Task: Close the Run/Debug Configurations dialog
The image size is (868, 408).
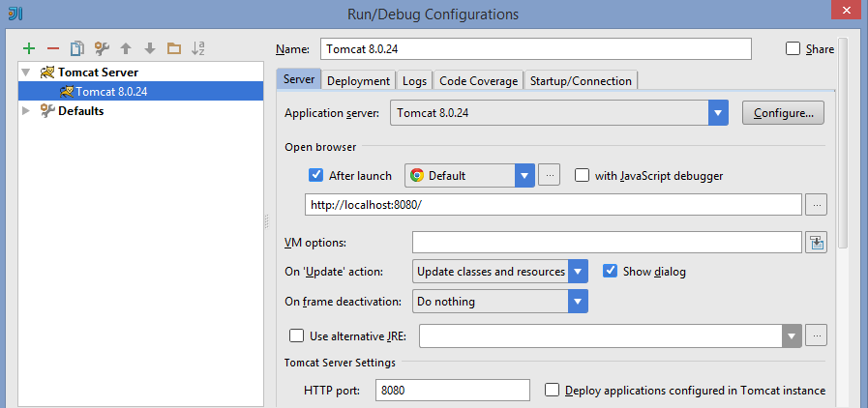Action: [x=848, y=11]
